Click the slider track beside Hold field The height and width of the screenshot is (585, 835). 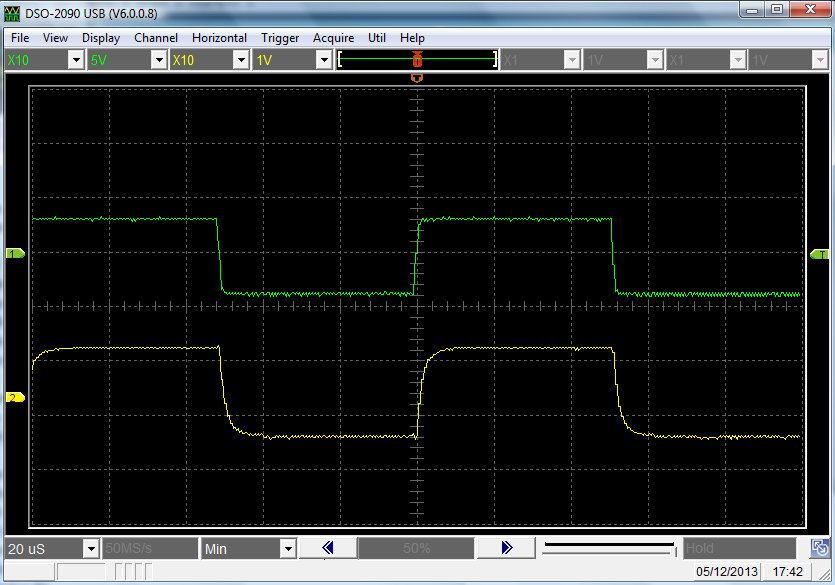click(x=608, y=548)
